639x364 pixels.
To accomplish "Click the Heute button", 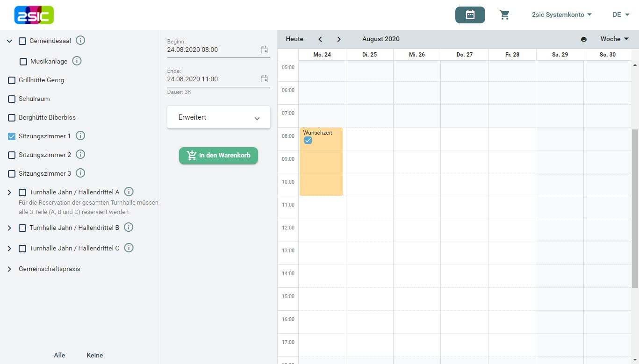I will [x=294, y=39].
